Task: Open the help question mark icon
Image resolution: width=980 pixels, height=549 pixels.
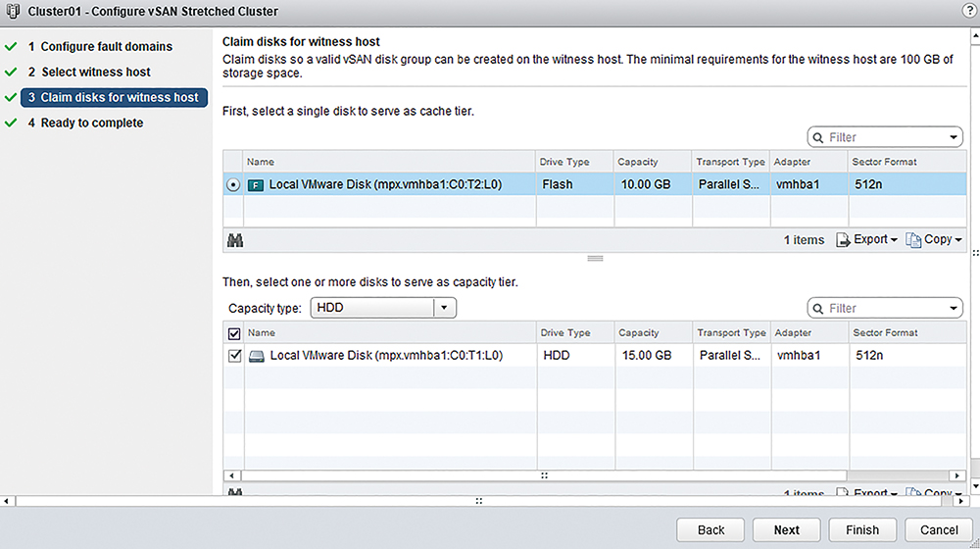Action: click(x=969, y=11)
